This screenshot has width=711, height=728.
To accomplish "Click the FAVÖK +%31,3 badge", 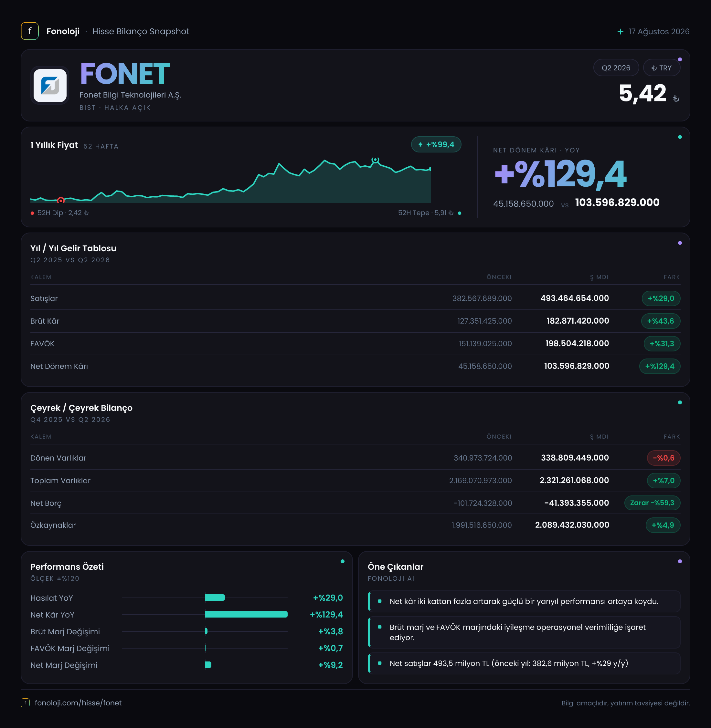I will point(662,344).
